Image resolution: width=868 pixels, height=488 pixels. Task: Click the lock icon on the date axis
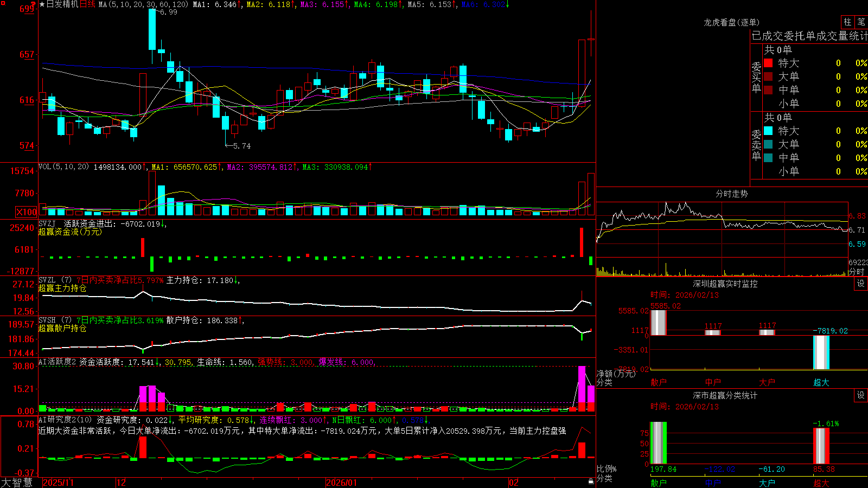(x=591, y=481)
